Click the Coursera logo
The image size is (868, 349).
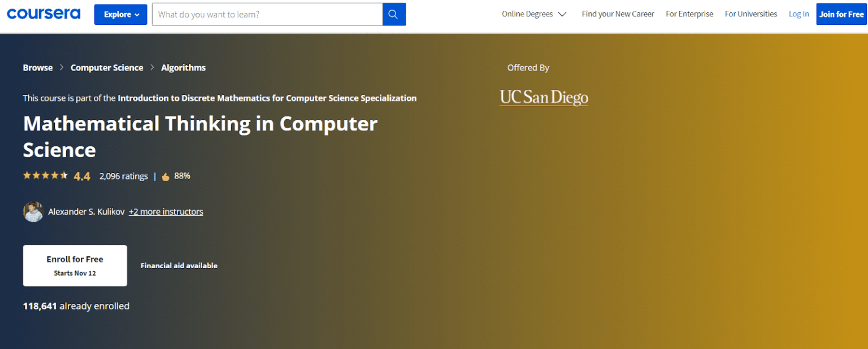point(44,14)
